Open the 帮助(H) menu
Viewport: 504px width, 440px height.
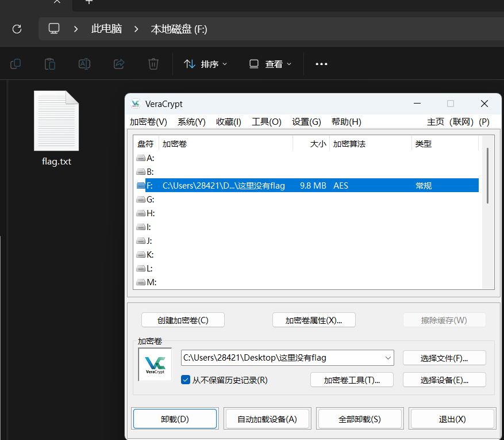click(346, 122)
